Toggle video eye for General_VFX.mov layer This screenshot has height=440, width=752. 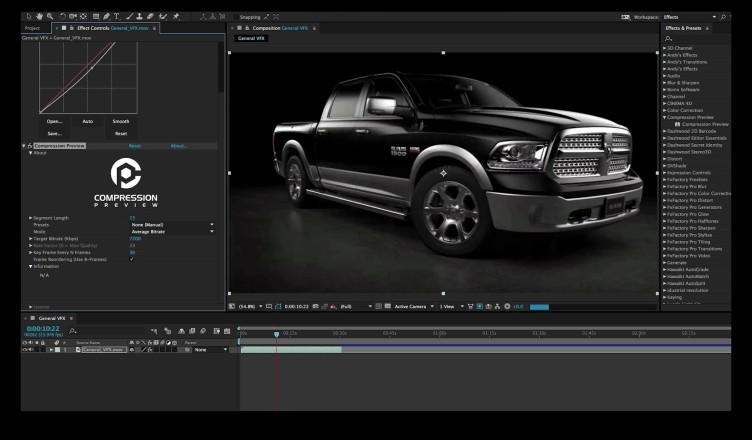[x=24, y=350]
